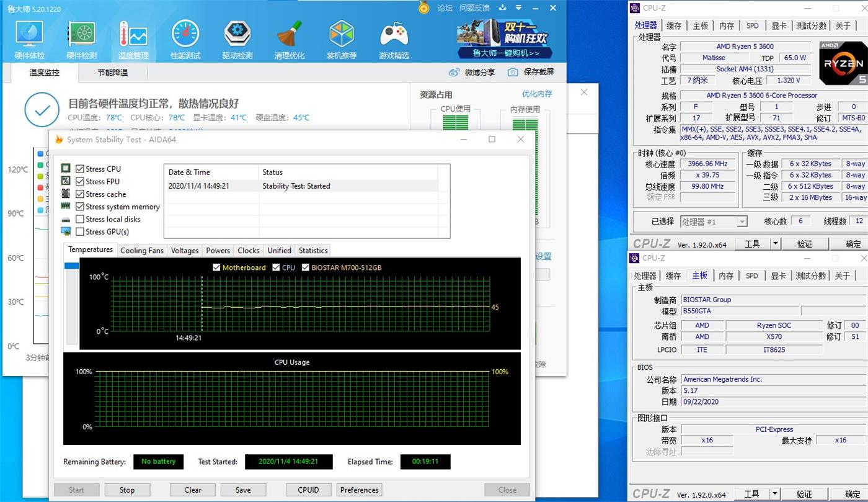Open CPUID from AIDA64 buttons
The height and width of the screenshot is (502, 868).
(x=308, y=490)
